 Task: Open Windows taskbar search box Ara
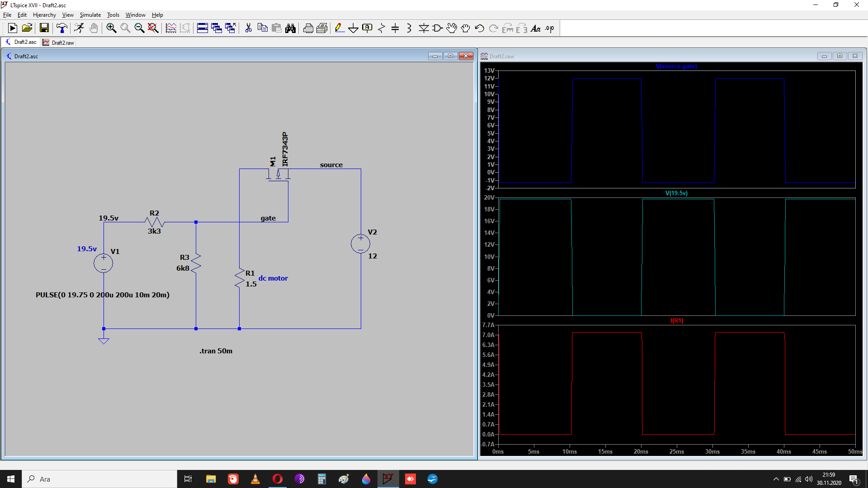click(99, 479)
